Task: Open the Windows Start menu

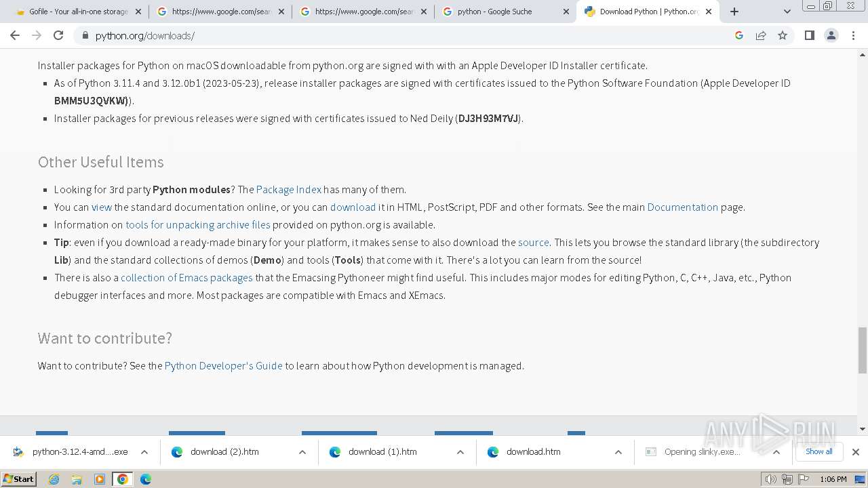Action: tap(18, 479)
